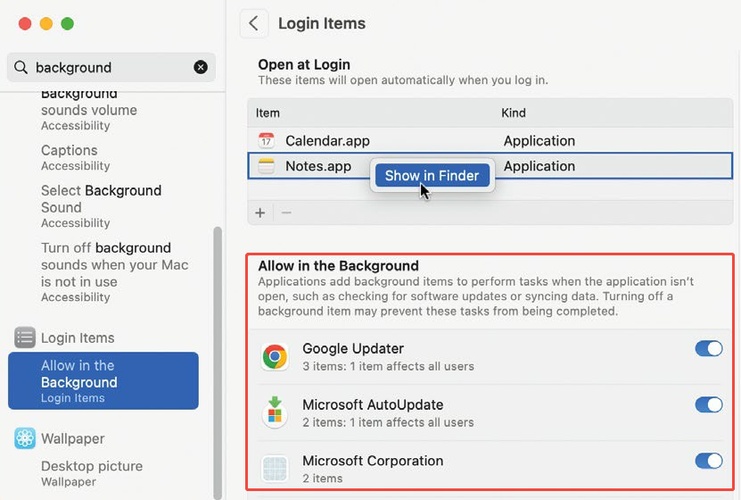Image resolution: width=741 pixels, height=500 pixels.
Task: Click the Wallpaper sidebar icon
Action: coord(25,438)
